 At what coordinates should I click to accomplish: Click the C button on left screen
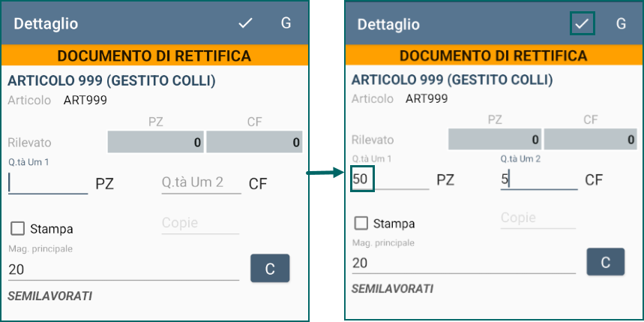pos(270,269)
